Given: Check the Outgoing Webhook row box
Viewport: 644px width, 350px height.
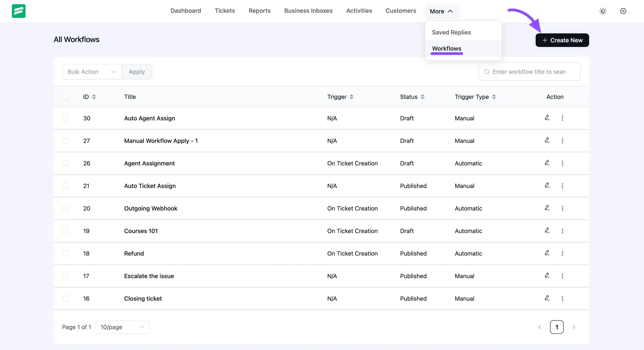Looking at the screenshot, I should coord(65,208).
